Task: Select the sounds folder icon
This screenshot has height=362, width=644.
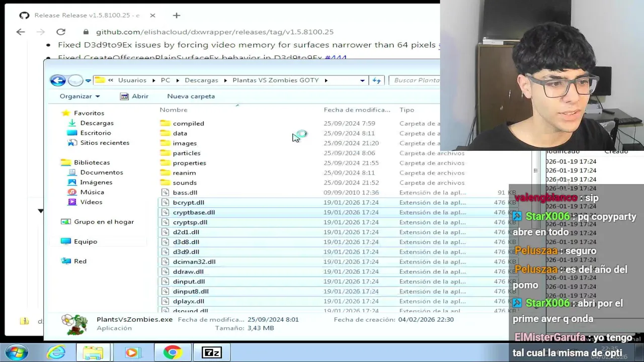Action: pos(166,183)
